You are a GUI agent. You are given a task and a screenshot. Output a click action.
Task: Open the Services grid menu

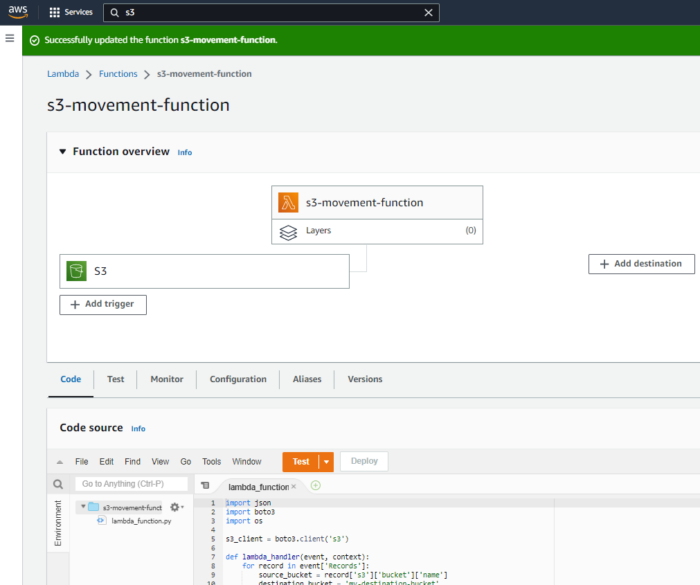tap(54, 13)
